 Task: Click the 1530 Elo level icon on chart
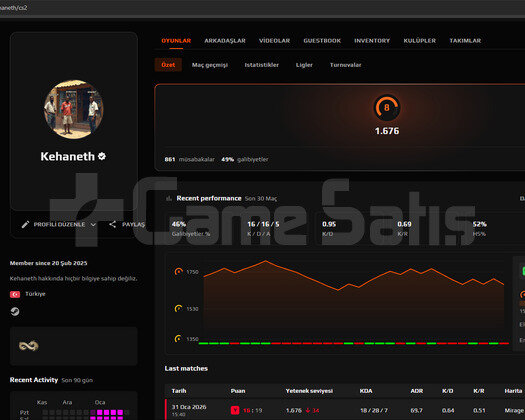coord(179,308)
